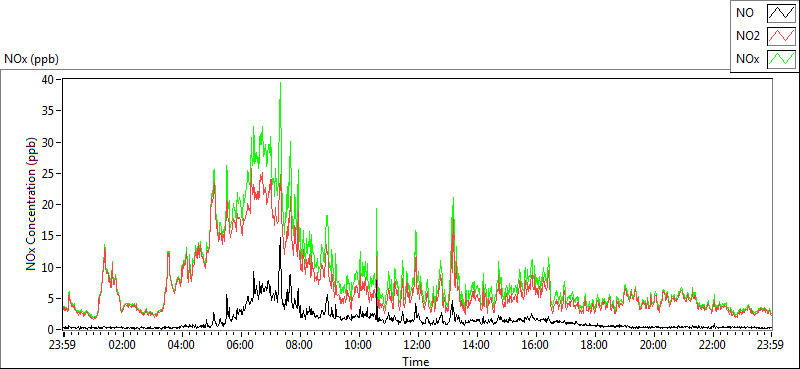This screenshot has width=800, height=369.
Task: Click the 12:00 time tick label
Action: click(x=418, y=345)
